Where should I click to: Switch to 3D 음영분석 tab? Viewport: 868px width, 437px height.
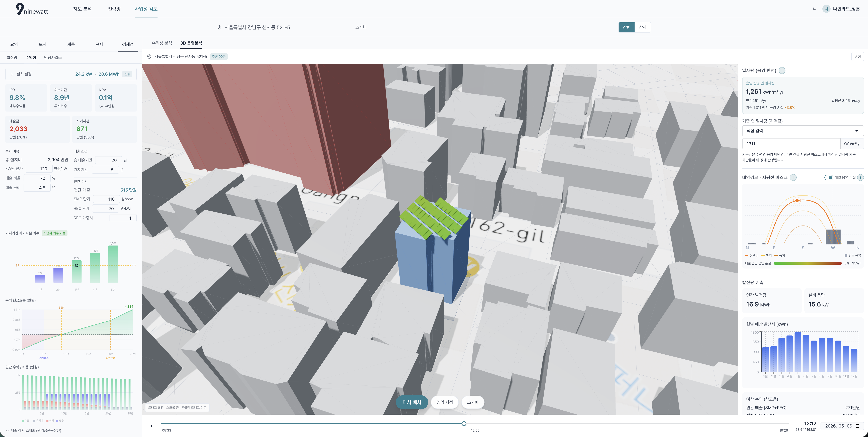pos(191,43)
